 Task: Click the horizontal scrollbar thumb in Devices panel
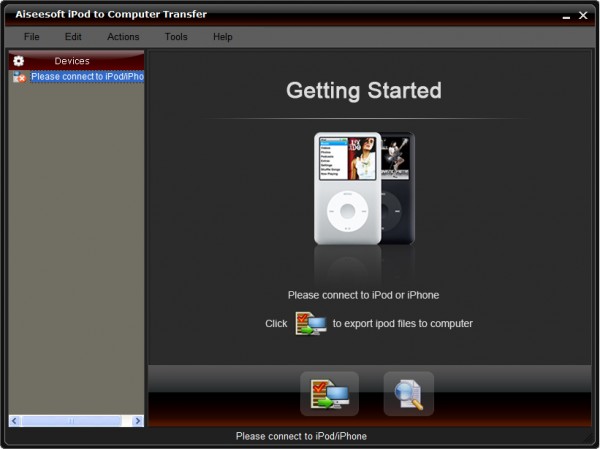coord(72,421)
